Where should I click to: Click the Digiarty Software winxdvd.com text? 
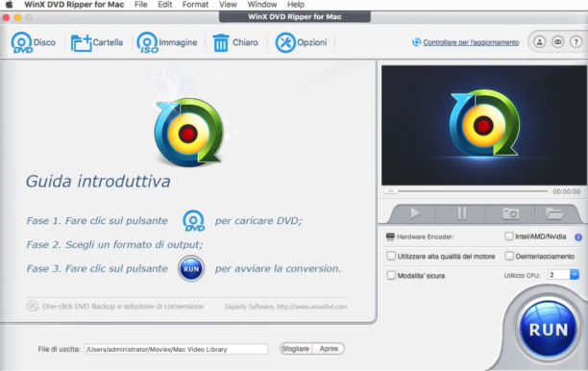pos(285,307)
